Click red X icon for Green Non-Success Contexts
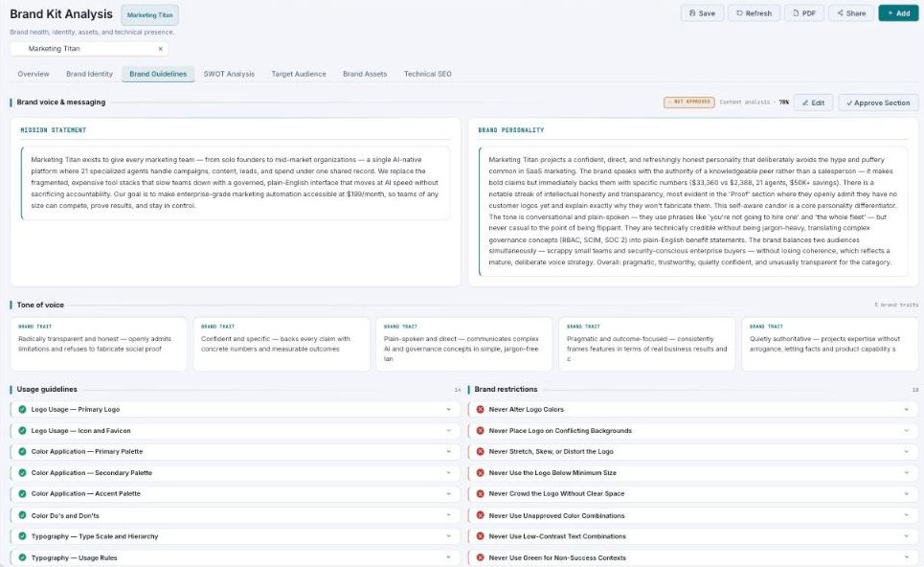The width and height of the screenshot is (924, 567). (x=481, y=557)
